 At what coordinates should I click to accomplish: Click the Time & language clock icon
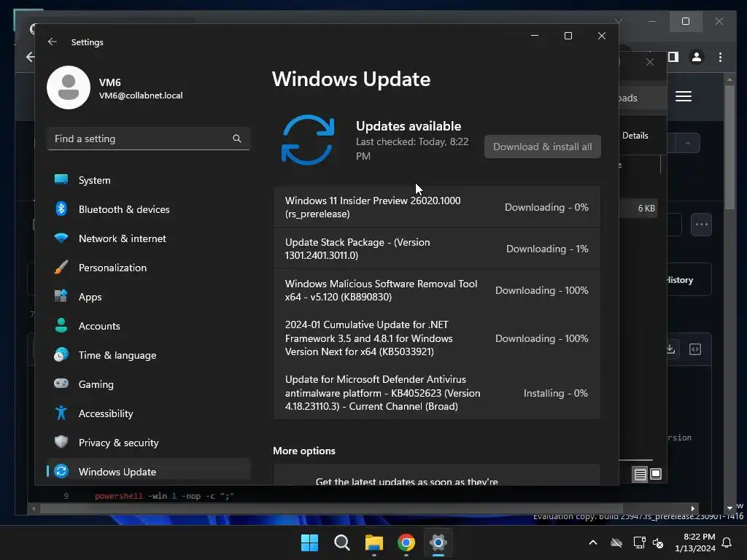[x=61, y=355]
